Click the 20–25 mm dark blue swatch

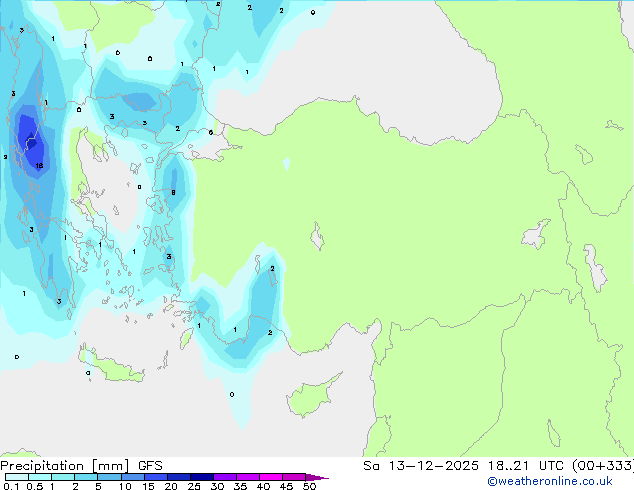click(x=178, y=477)
